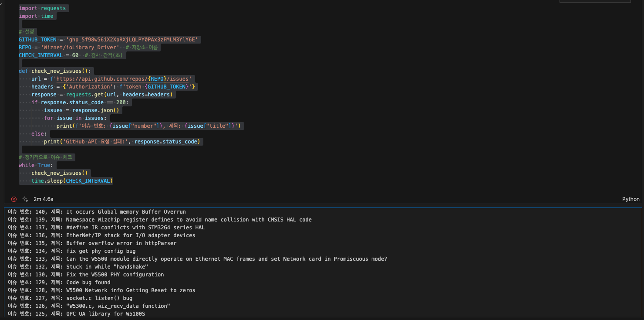Click issue 140 Global memory Buffer Overrun output
644x320 pixels.
pyautogui.click(x=97, y=212)
